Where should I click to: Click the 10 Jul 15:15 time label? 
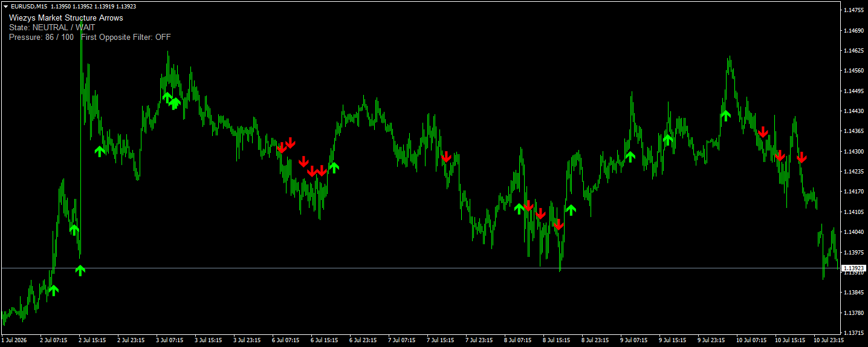pos(790,340)
